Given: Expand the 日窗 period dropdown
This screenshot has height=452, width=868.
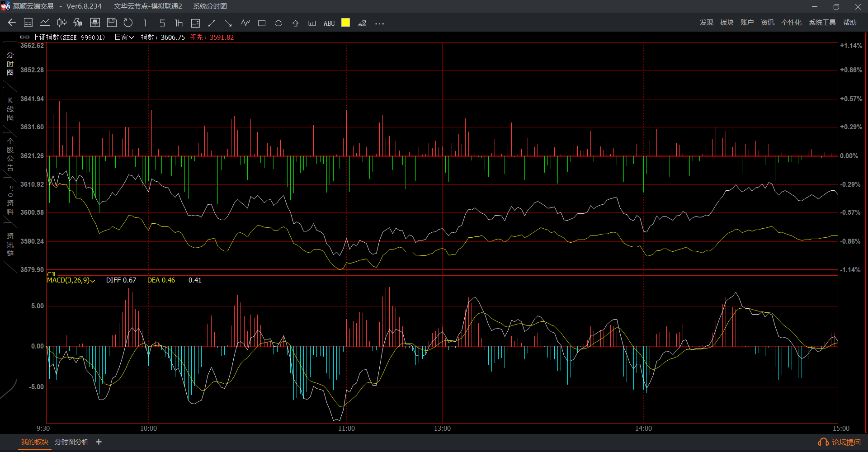Looking at the screenshot, I should coord(124,38).
